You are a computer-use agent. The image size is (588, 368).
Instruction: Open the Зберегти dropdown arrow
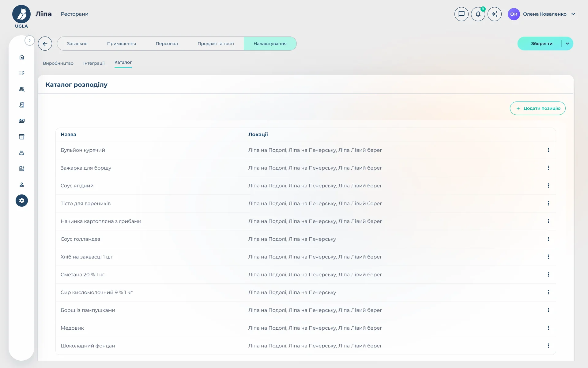coord(567,44)
